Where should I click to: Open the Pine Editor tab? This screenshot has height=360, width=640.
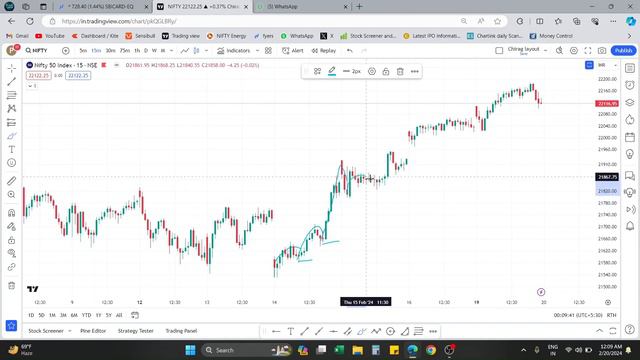93,331
